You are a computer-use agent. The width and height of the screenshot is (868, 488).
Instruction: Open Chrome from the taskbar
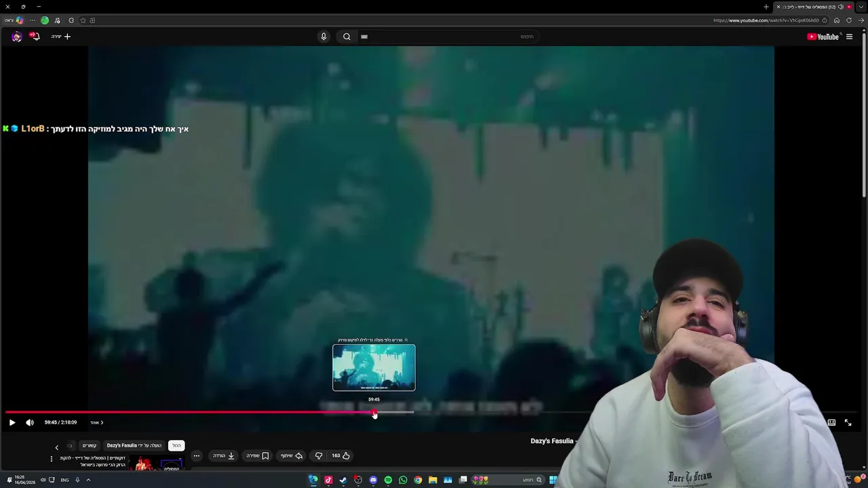coord(418,480)
